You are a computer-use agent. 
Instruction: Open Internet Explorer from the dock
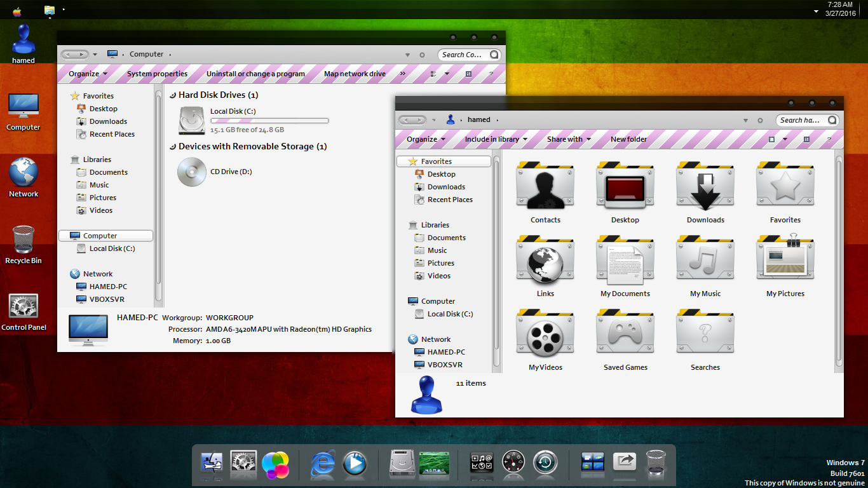pyautogui.click(x=322, y=464)
